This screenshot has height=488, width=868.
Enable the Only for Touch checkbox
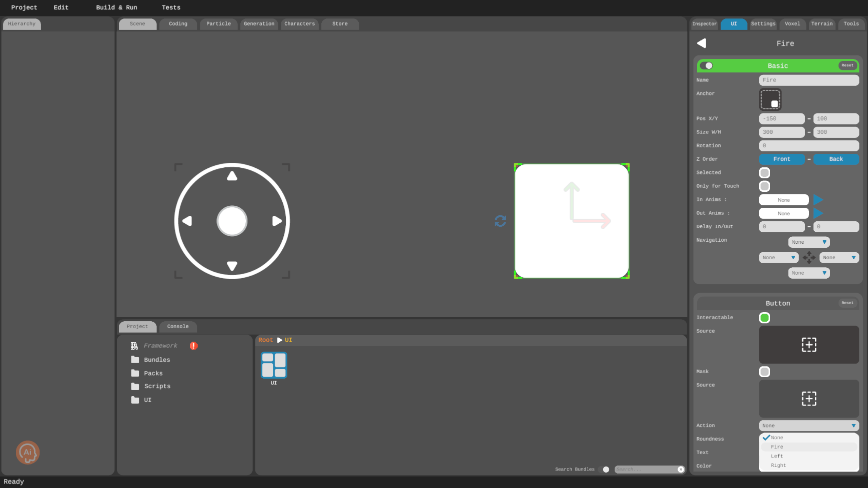(764, 186)
